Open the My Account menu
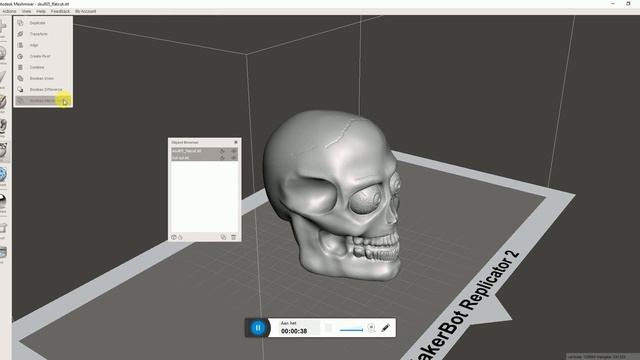Viewport: 640px width, 360px height. 85,11
